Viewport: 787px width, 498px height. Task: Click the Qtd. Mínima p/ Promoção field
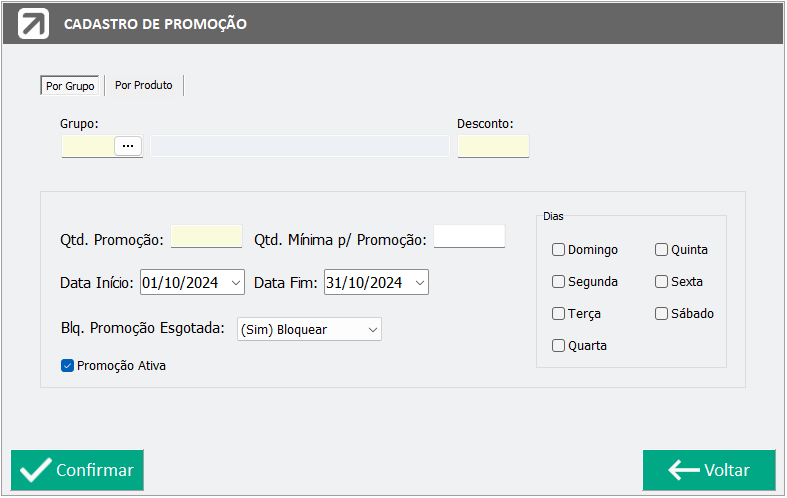469,236
